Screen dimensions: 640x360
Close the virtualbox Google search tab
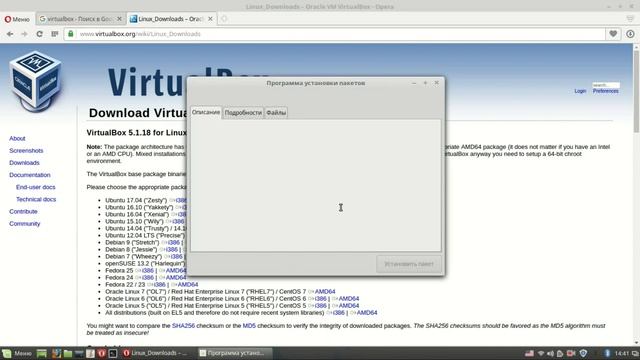coord(119,19)
